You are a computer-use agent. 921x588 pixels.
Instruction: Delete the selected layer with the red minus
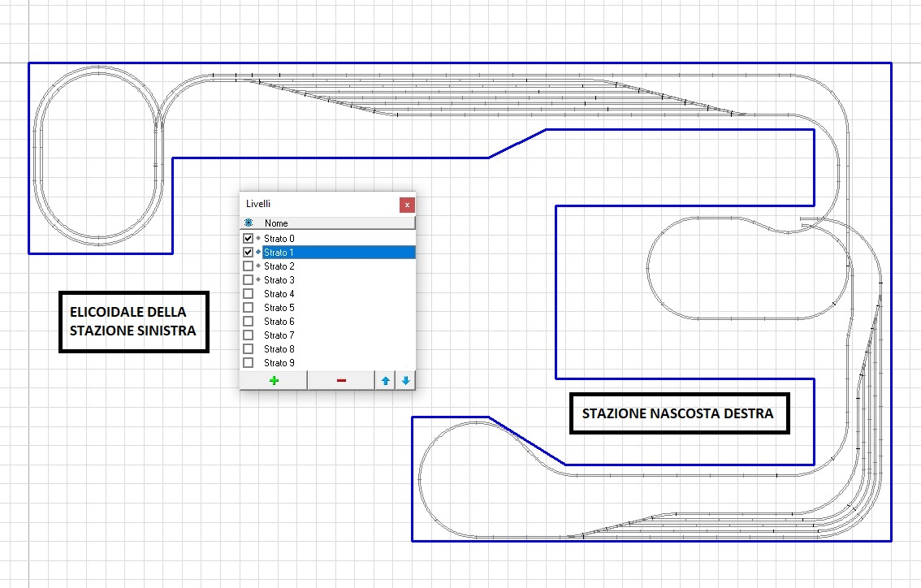[x=340, y=380]
